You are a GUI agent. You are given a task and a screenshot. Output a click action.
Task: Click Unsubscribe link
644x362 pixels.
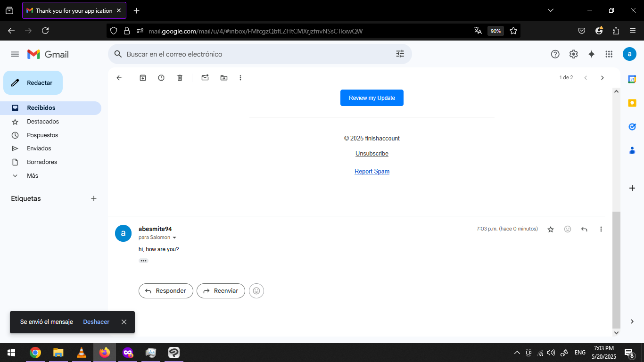pos(372,154)
